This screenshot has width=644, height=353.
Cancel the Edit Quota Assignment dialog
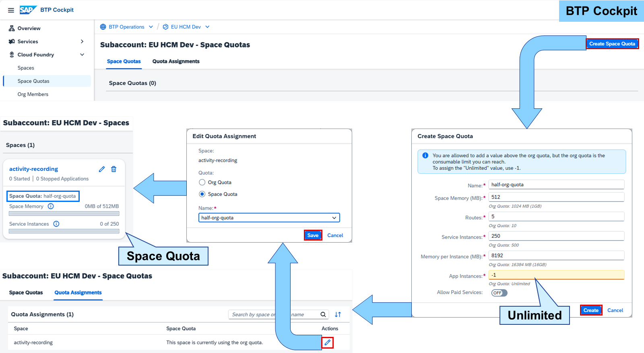click(x=335, y=235)
